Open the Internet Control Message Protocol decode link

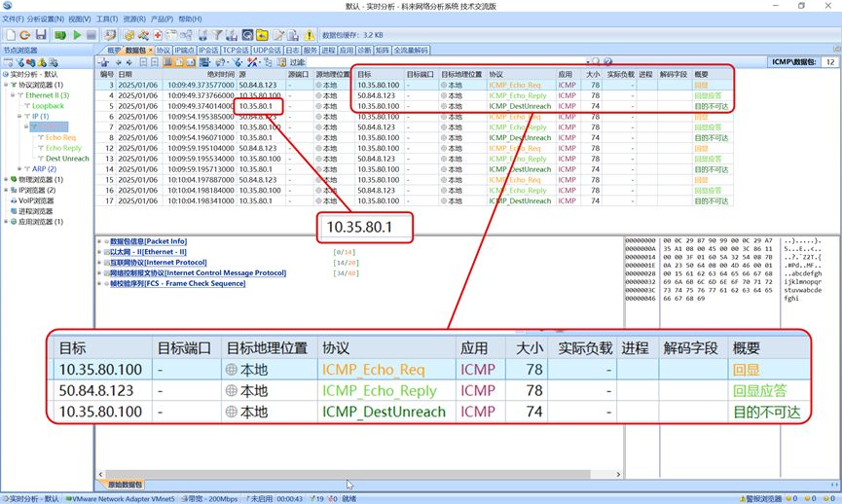199,272
